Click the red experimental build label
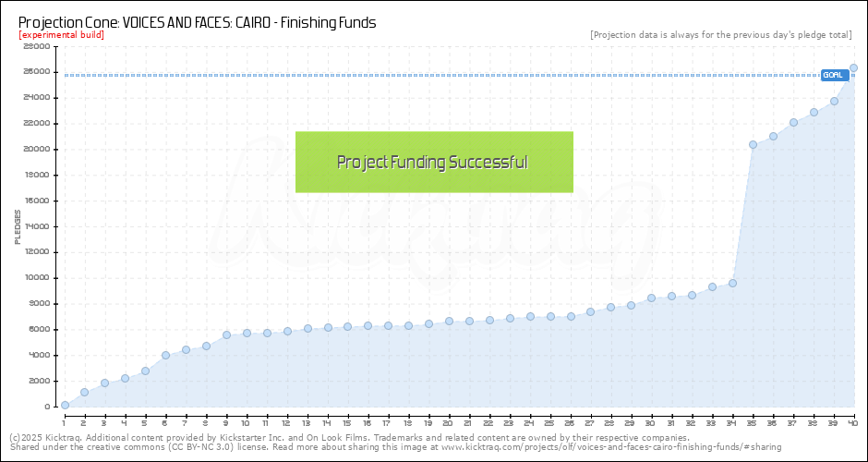 (x=61, y=35)
